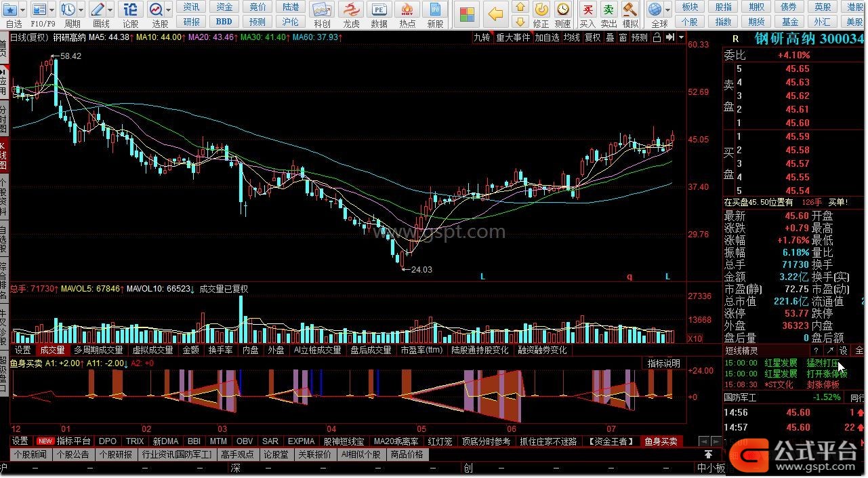Open the 模拟 simulated trading gavel icon
The width and height of the screenshot is (868, 478).
630,9
